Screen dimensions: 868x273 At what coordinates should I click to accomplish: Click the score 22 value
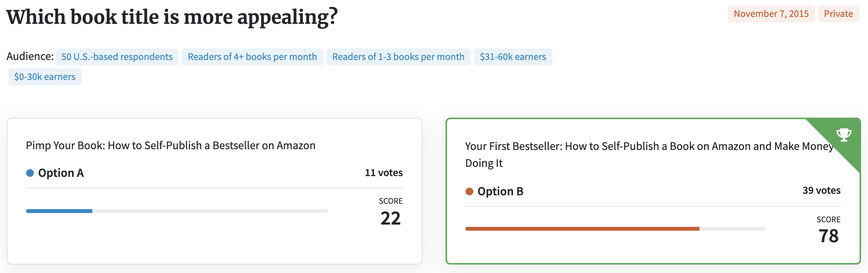point(391,218)
